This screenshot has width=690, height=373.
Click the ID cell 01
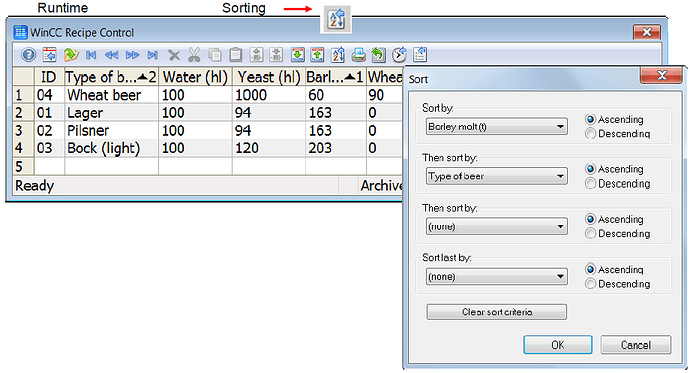click(49, 113)
